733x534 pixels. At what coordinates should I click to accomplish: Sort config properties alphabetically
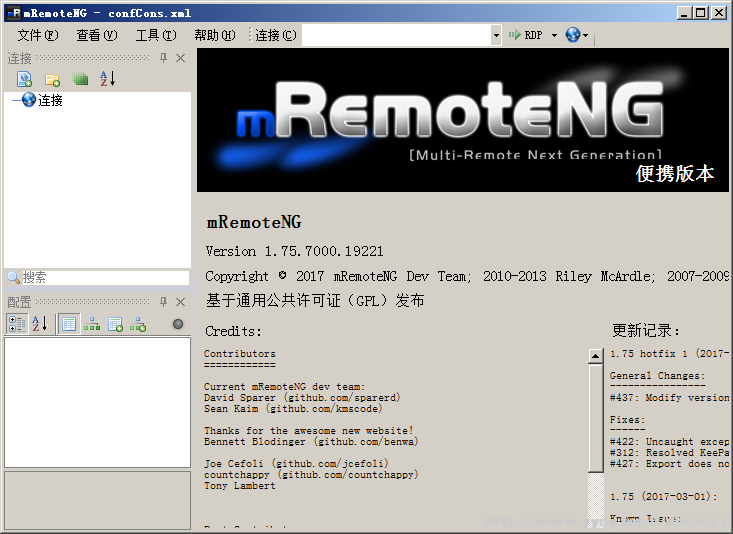pos(40,324)
